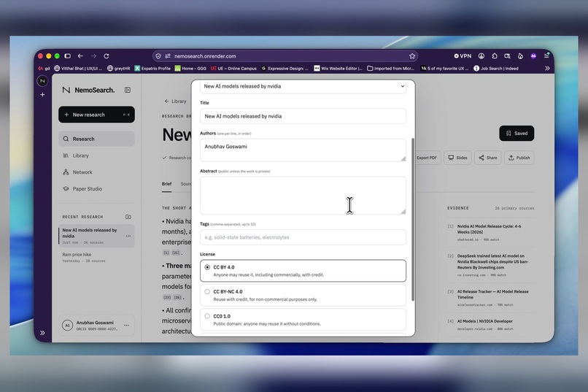Select the CC0 1.0 license
Viewport: 588px width, 392px height.
(x=303, y=319)
